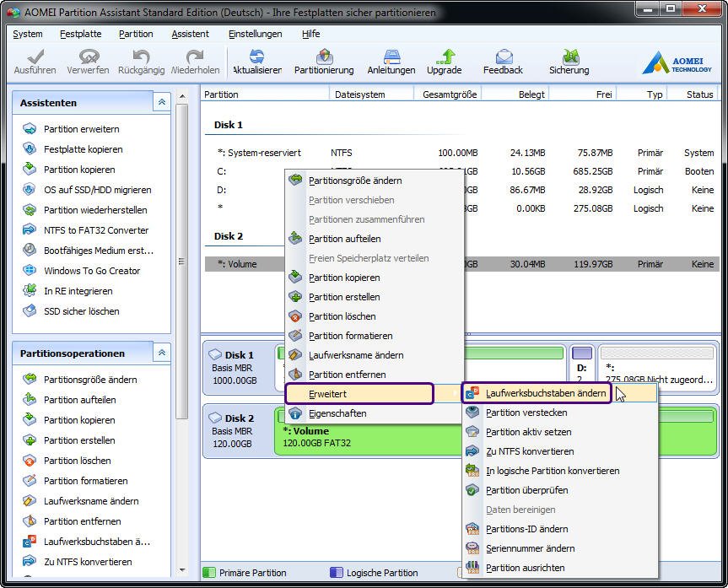The image size is (728, 588).
Task: Click the Verwerfen toolbar icon
Action: 89,57
